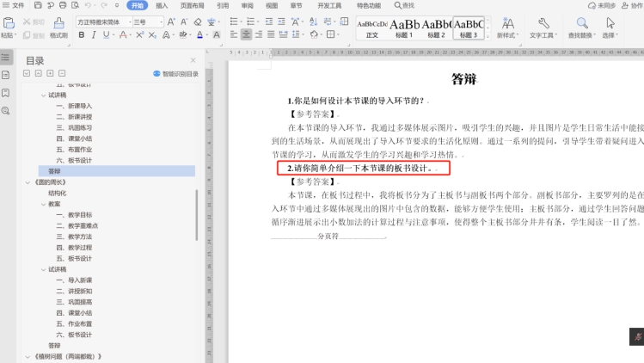Viewport: 644px width, 363px height.
Task: Click the font color A swatch
Action: (200, 35)
